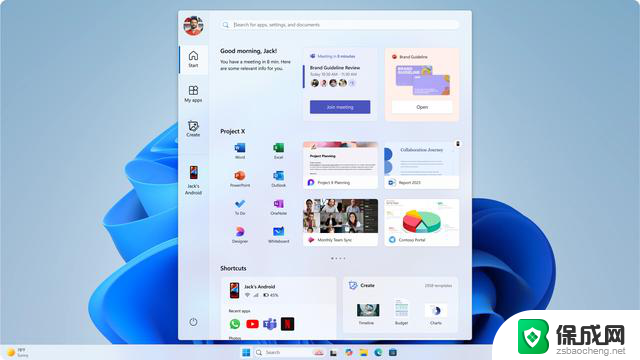Open WhatsApp from recent apps
Image resolution: width=640 pixels, height=360 pixels.
(x=235, y=324)
